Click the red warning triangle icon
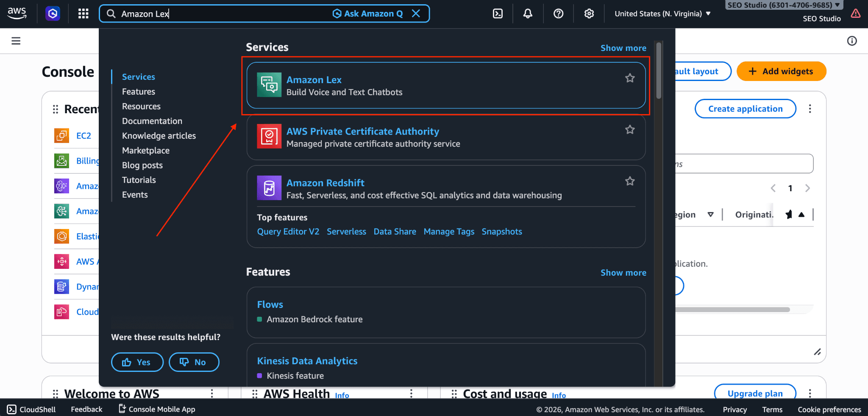Image resolution: width=868 pixels, height=416 pixels. tap(856, 14)
